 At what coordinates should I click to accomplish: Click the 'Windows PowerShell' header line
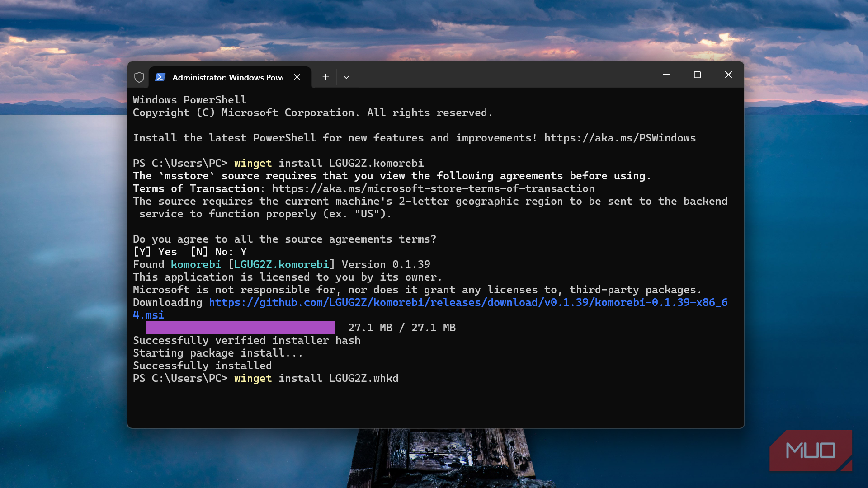point(190,100)
